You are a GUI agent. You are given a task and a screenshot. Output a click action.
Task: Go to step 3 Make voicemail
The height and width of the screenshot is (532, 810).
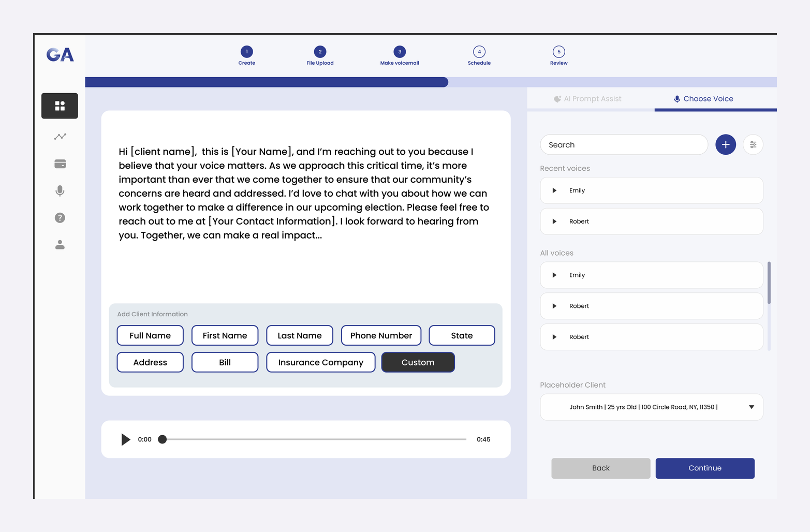(400, 55)
